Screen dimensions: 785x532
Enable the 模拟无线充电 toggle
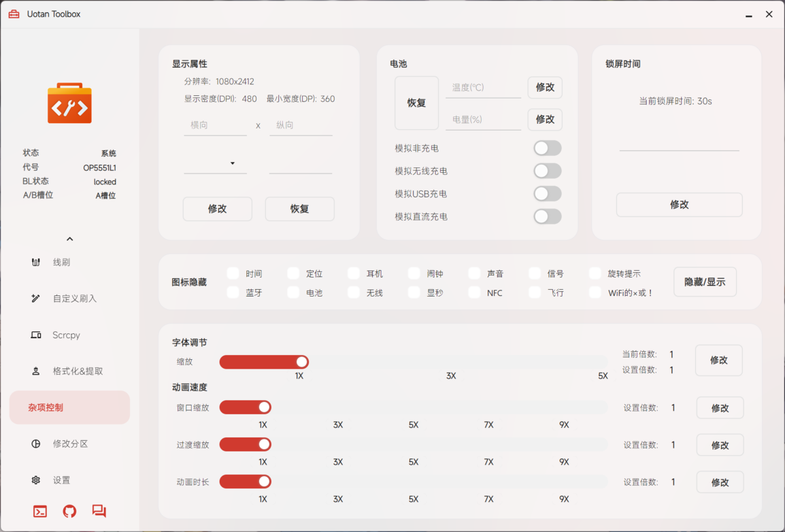coord(546,171)
